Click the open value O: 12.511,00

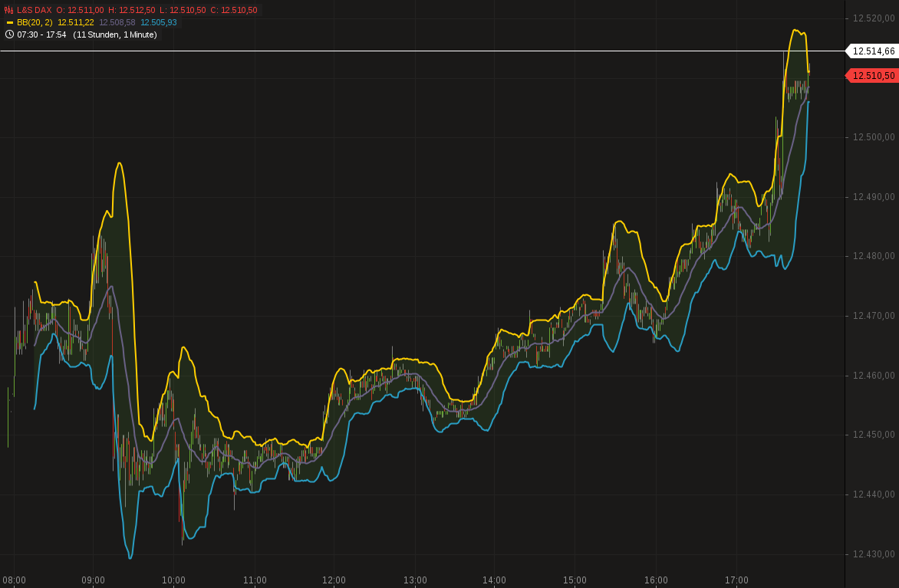(x=80, y=10)
